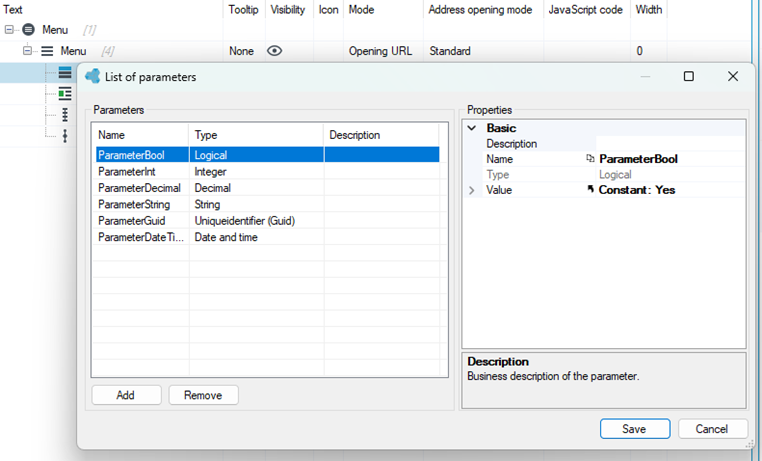Edit the Name property value ParameterBool
762x461 pixels.
[x=671, y=159]
